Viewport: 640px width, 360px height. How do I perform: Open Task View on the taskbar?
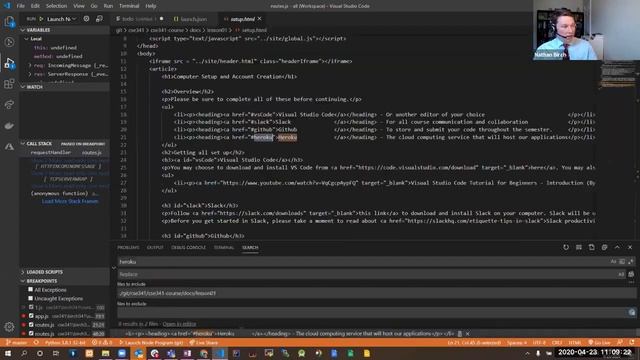pos(56,353)
